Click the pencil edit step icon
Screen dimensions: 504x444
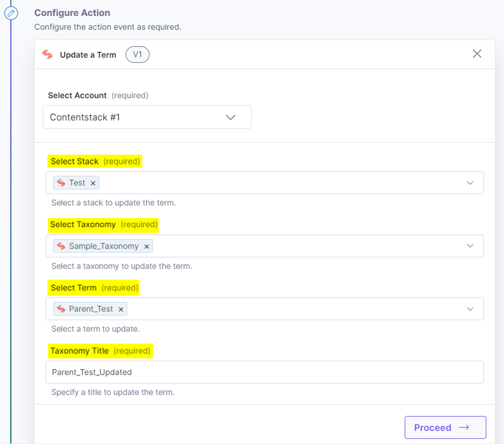pyautogui.click(x=11, y=13)
